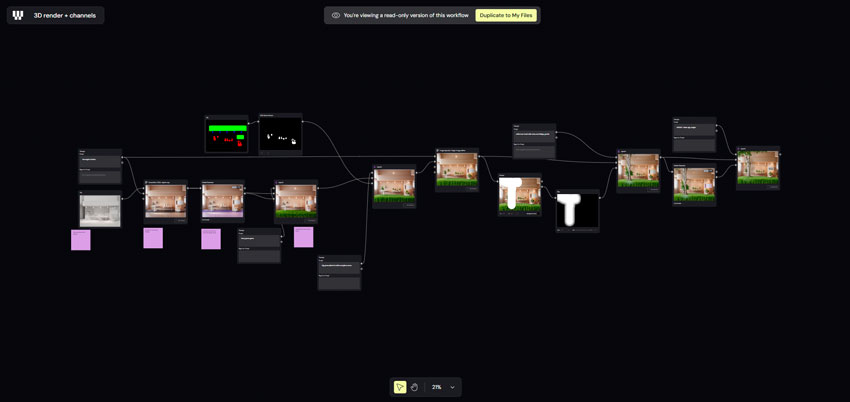This screenshot has width=850, height=402.
Task: Select the painted T mask over room image
Action: pos(519,194)
